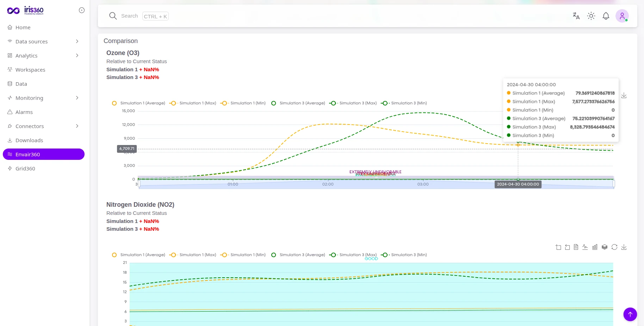Expand the Analytics menu

(x=43, y=55)
